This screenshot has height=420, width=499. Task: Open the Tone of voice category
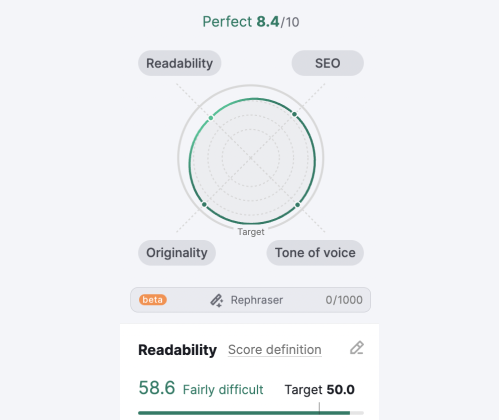pos(315,253)
